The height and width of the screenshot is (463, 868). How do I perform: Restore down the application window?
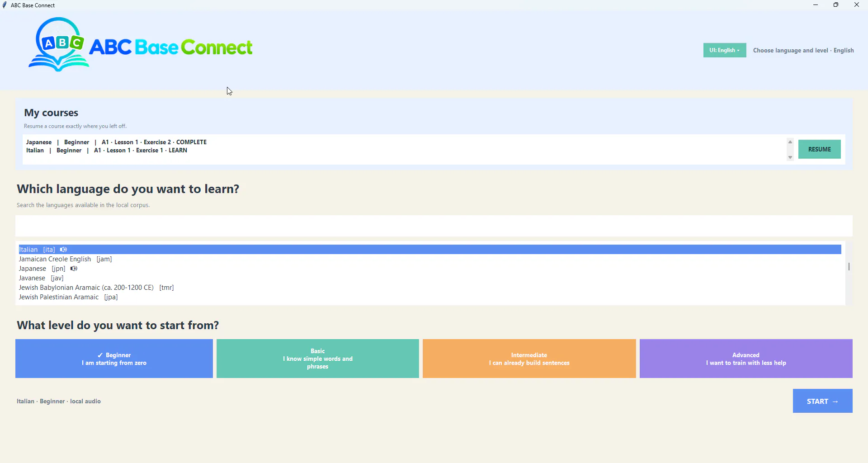pos(836,5)
